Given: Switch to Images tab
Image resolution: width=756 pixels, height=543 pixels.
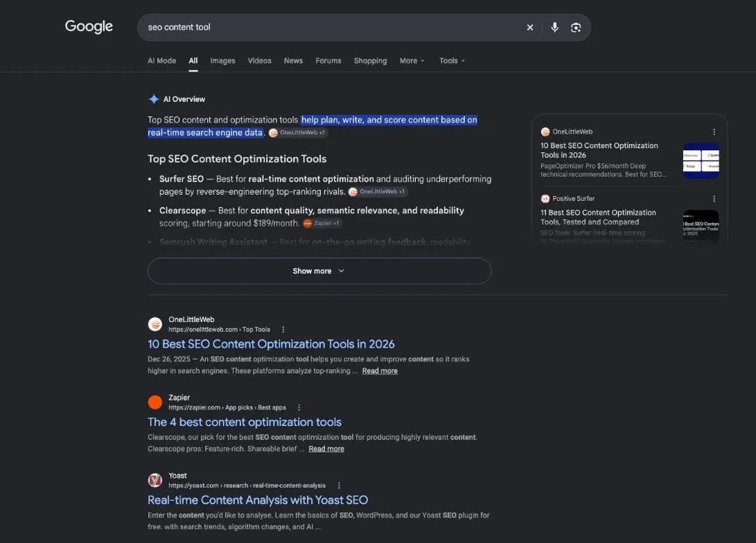Looking at the screenshot, I should [x=222, y=61].
